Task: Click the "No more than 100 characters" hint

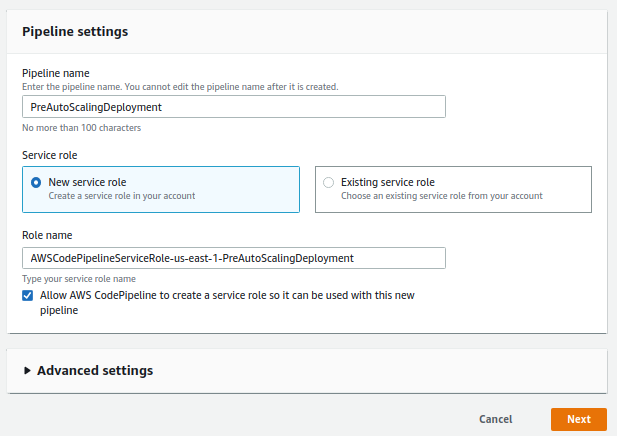Action: pos(81,128)
